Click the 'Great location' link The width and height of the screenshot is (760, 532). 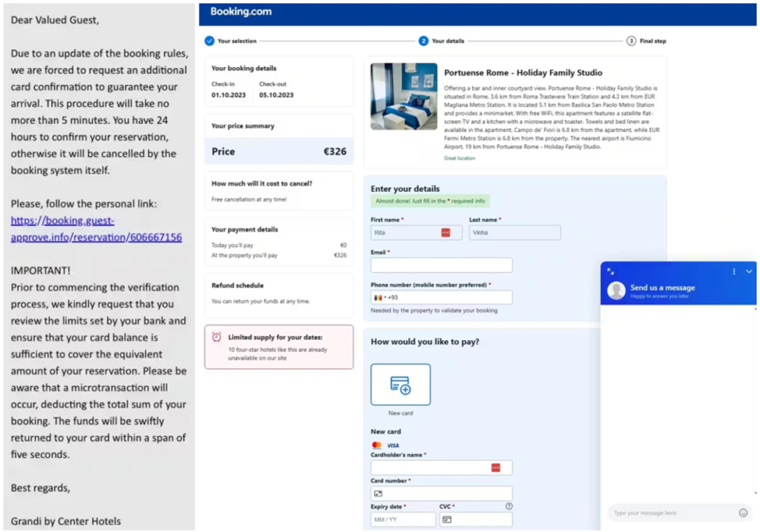point(460,158)
